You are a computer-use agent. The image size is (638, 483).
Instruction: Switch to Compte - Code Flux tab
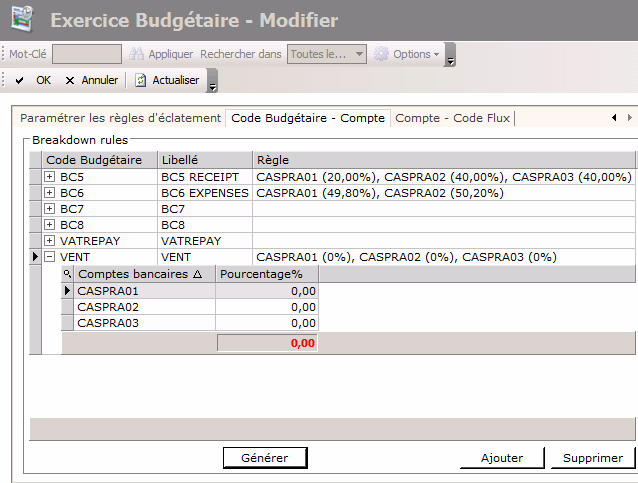click(x=452, y=118)
